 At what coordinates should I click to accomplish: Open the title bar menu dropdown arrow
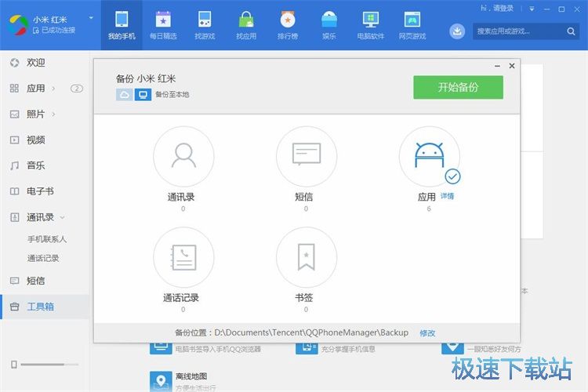click(532, 9)
